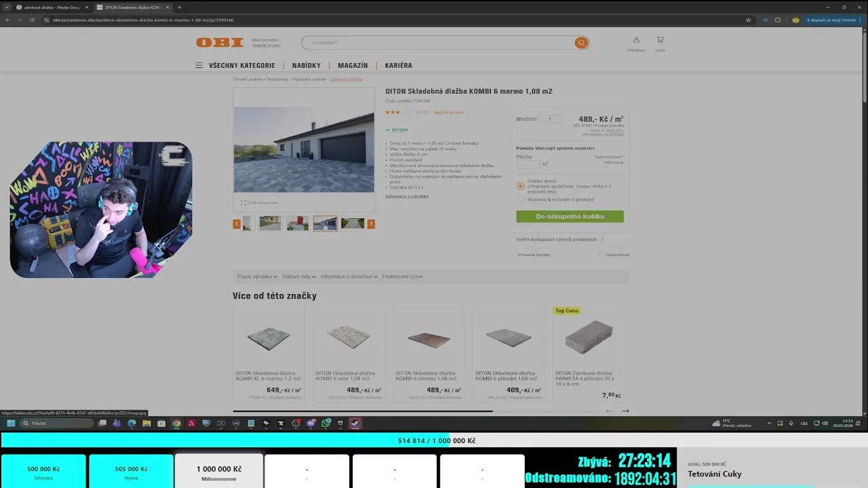The width and height of the screenshot is (868, 488).
Task: Expand Informace o doručení section
Action: [x=349, y=277]
